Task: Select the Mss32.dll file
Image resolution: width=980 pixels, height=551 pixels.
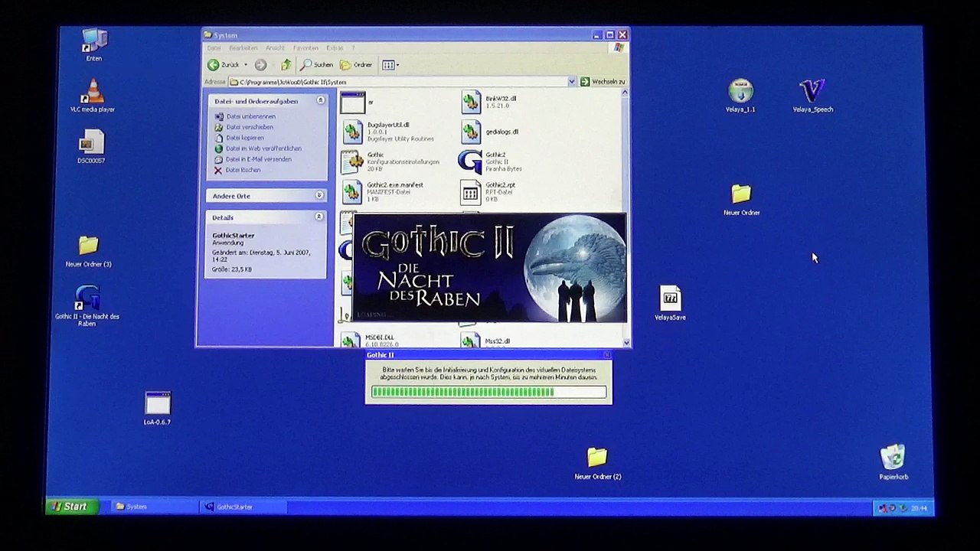Action: [x=487, y=341]
